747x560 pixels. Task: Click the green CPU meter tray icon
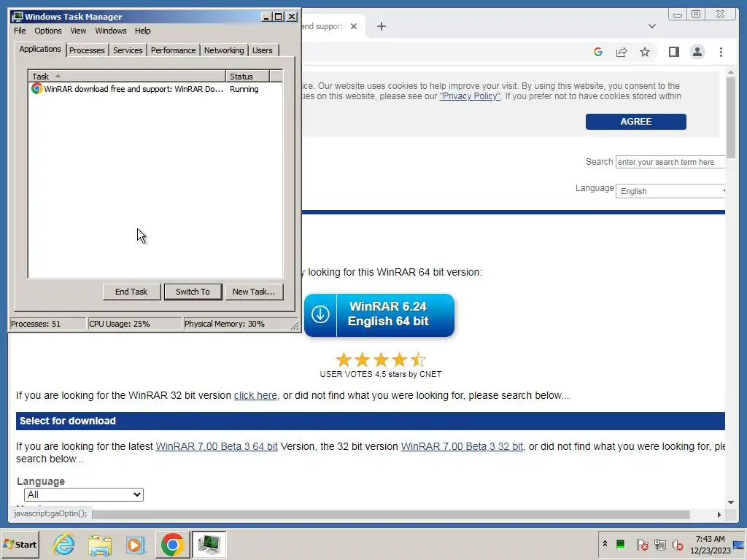[621, 544]
